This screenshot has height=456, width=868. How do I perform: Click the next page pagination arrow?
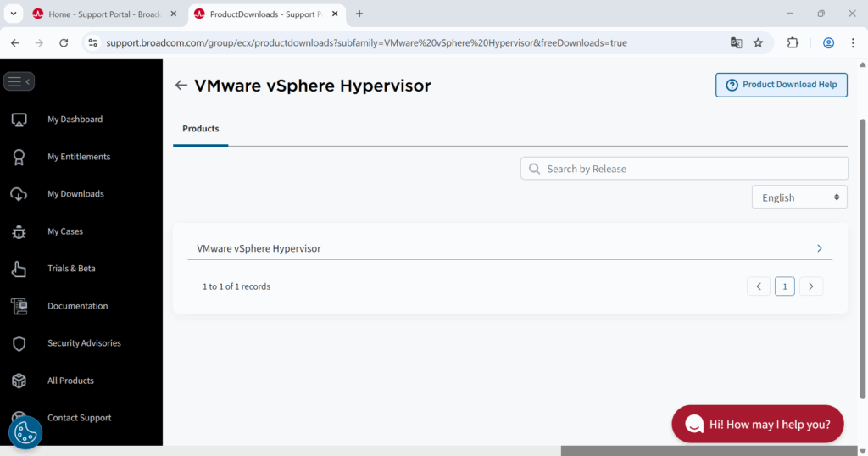click(811, 286)
